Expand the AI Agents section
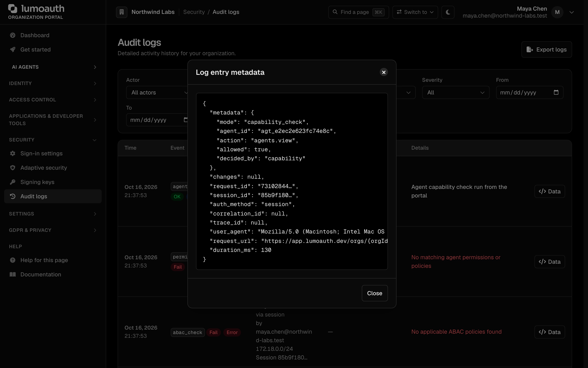Image resolution: width=588 pixels, height=368 pixels. pyautogui.click(x=53, y=67)
